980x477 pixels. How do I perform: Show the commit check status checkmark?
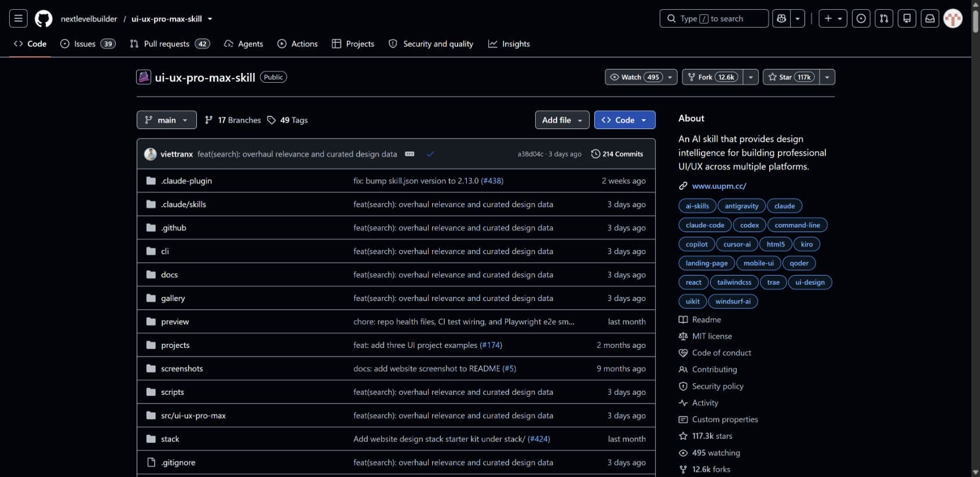point(430,154)
